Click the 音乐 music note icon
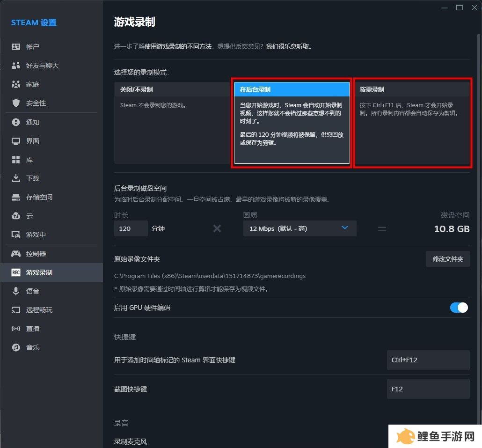The width and height of the screenshot is (482, 448). click(x=16, y=347)
